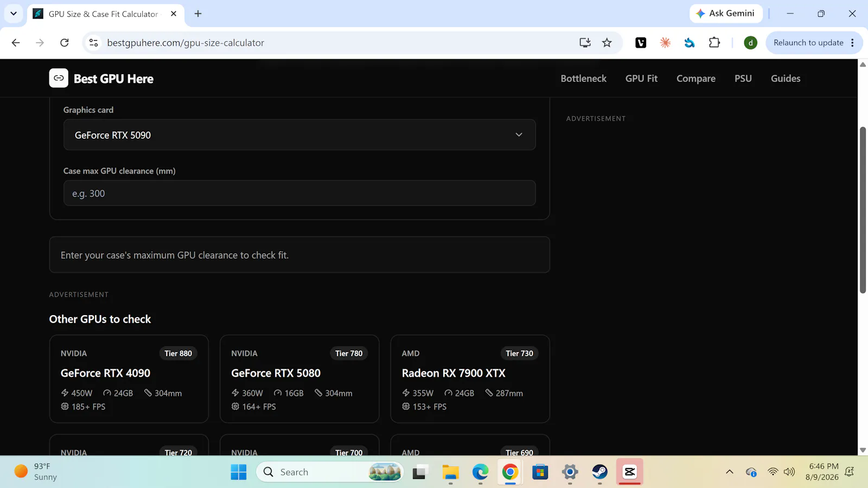
Task: Click the Case max GPU clearance input
Action: 299,193
